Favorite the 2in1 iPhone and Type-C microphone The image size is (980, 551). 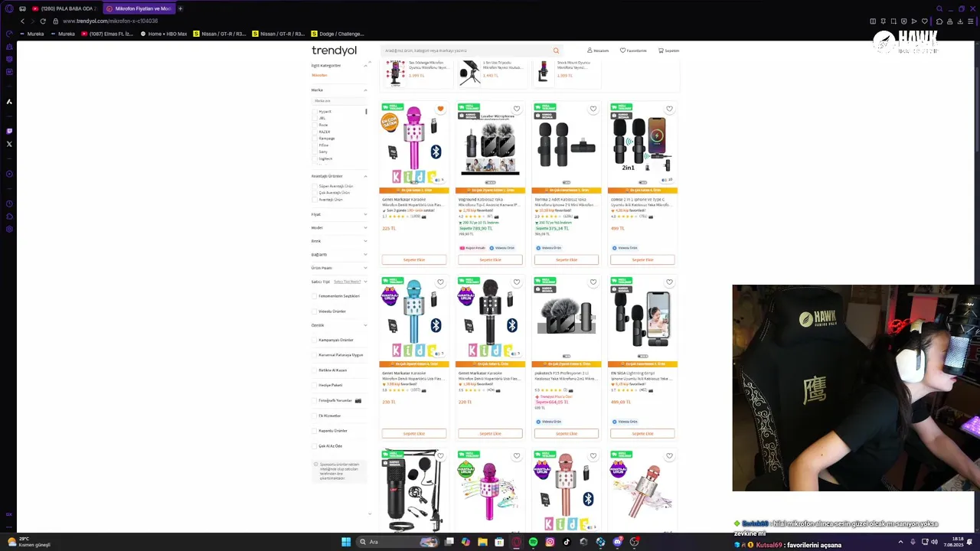tap(669, 109)
